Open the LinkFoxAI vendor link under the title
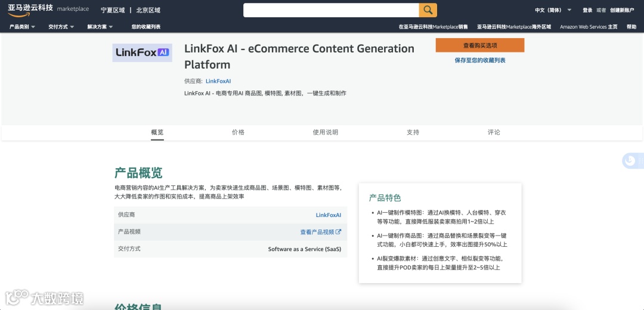 coord(218,81)
